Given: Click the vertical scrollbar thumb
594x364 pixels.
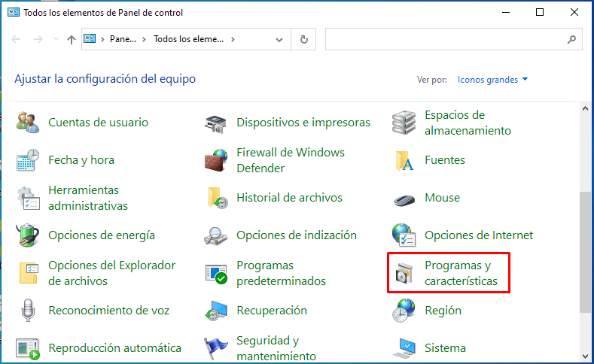Looking at the screenshot, I should tap(586, 253).
